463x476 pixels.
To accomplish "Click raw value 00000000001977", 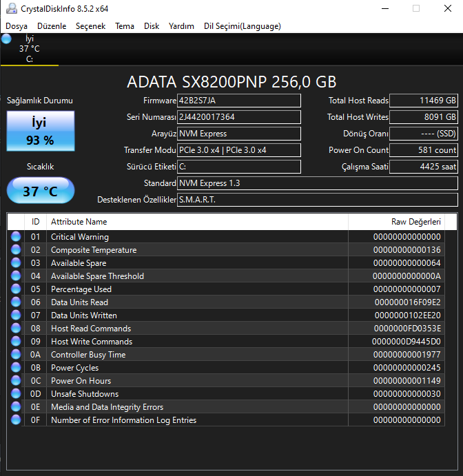I will click(407, 354).
